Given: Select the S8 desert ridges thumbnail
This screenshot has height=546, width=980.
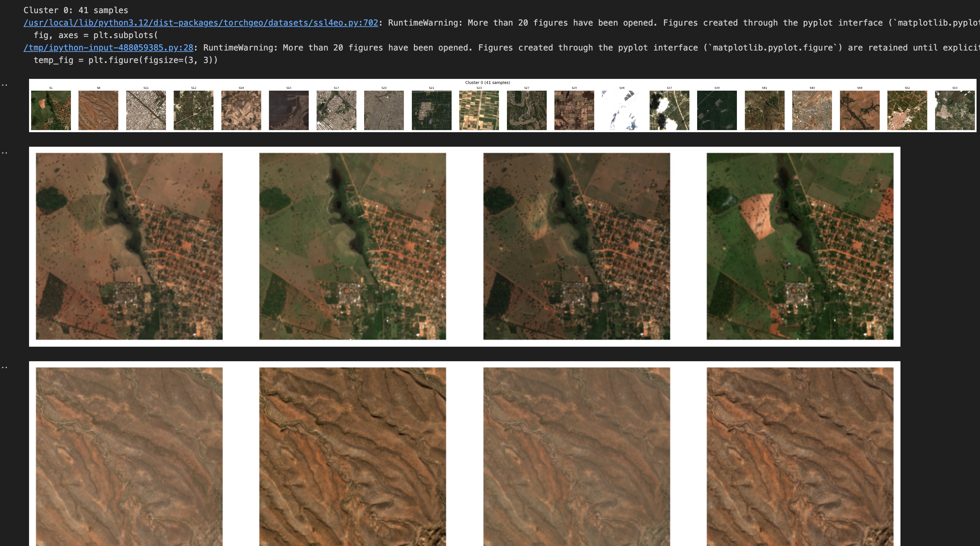Looking at the screenshot, I should tap(98, 110).
